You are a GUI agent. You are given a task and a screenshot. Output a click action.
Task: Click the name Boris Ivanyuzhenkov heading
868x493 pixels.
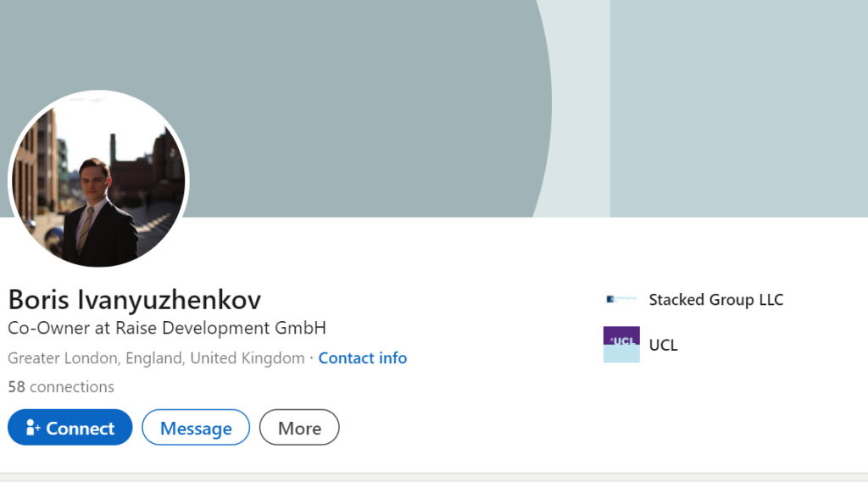[134, 300]
